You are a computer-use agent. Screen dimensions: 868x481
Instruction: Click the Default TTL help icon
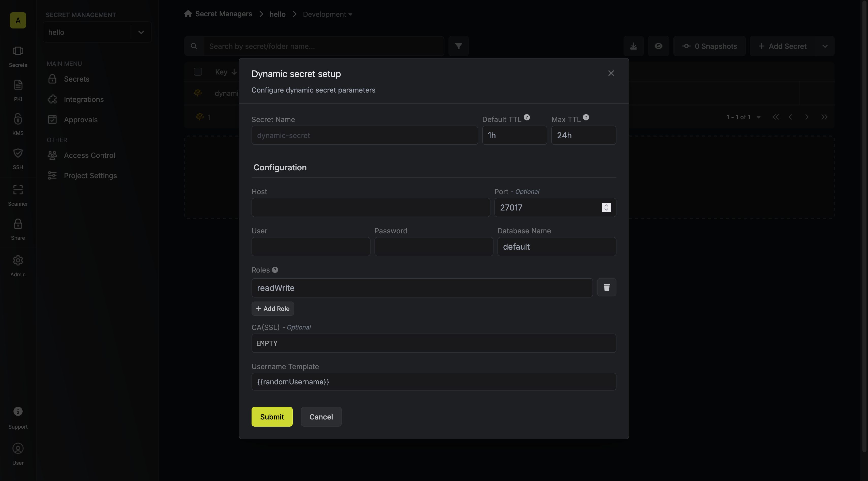pyautogui.click(x=527, y=117)
